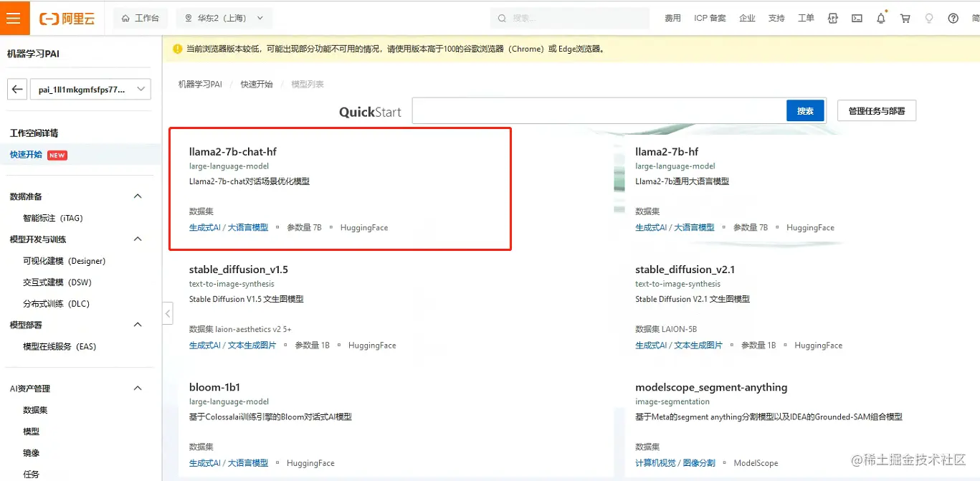The width and height of the screenshot is (980, 481).
Task: Click 生成式AI / 大语言模型 tag under bloom-1b1
Action: 229,463
